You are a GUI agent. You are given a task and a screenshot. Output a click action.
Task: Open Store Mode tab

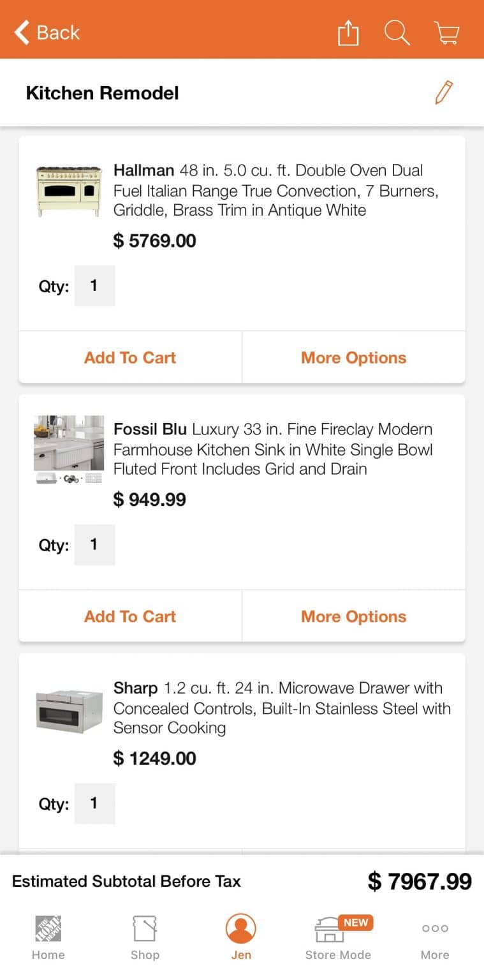coord(338,937)
